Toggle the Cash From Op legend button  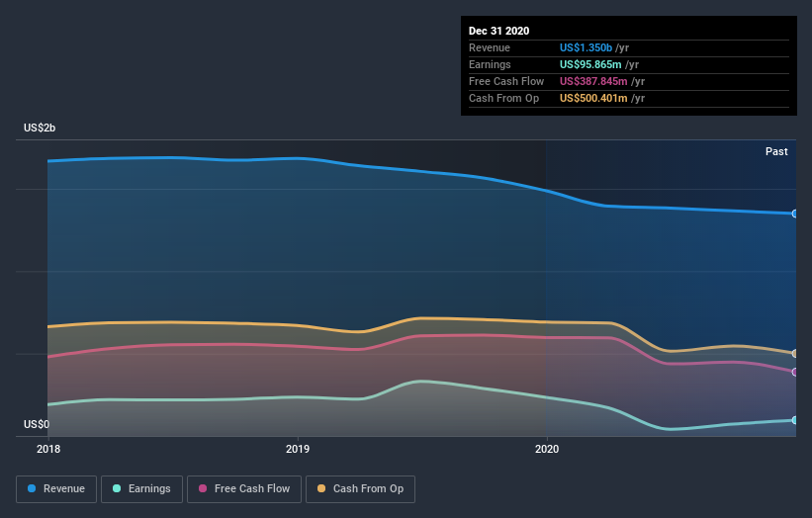click(x=360, y=489)
